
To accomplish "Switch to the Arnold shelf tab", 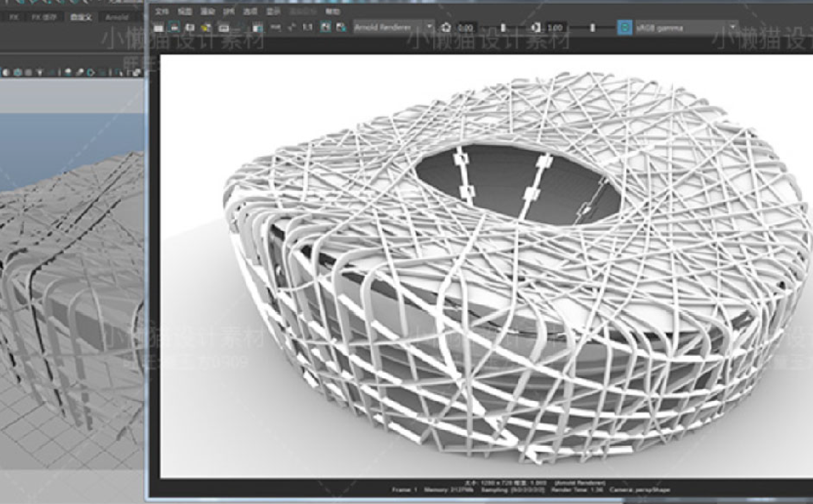I will coord(117,17).
